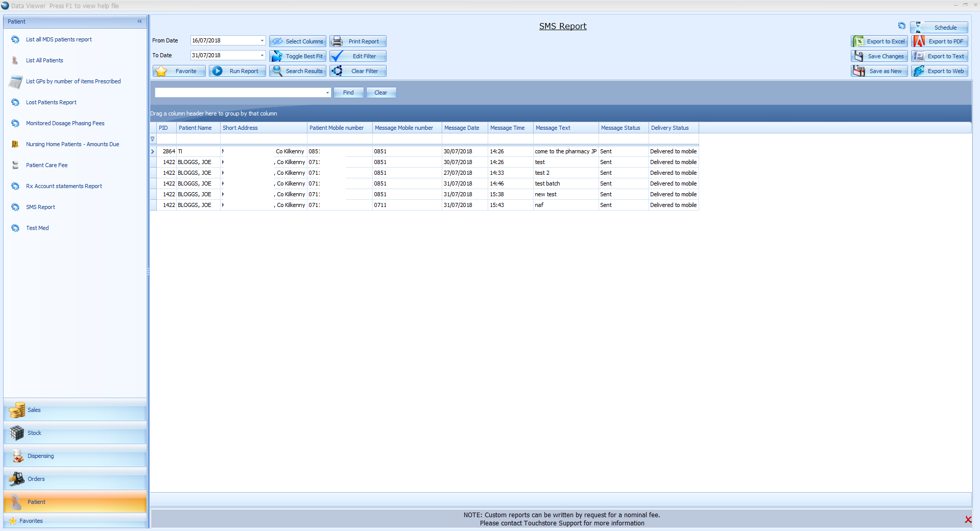Open List GPs by number of items Prescribed

coord(73,81)
